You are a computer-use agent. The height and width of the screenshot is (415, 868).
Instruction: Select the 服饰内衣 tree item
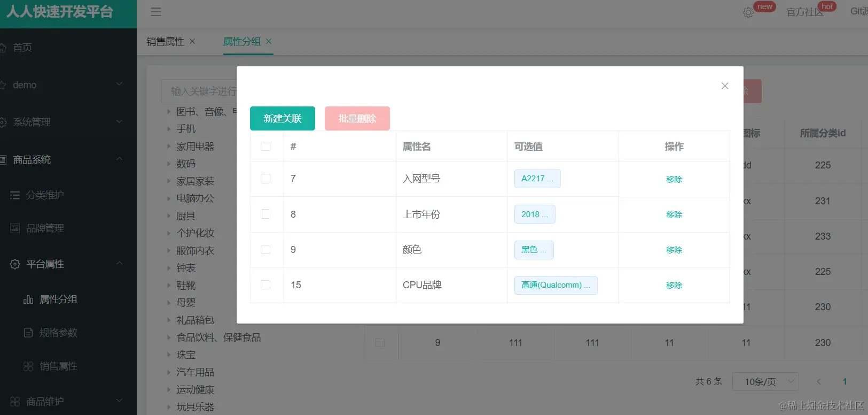(196, 251)
